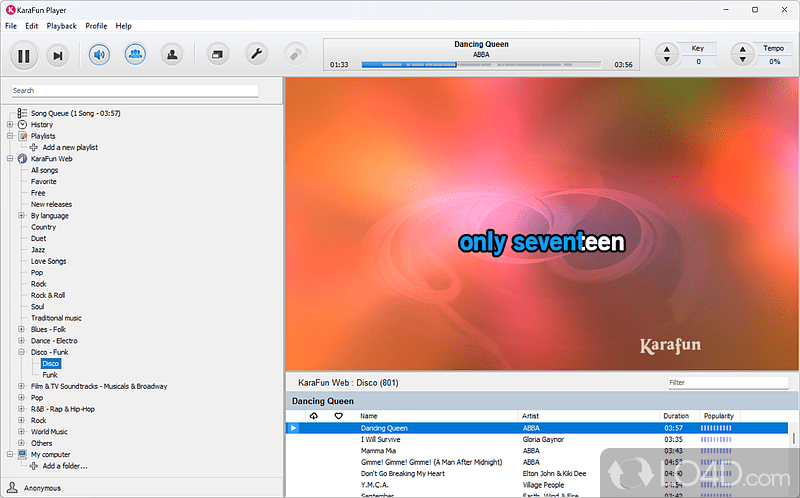Select New releases category
Viewport: 800px width, 498px height.
click(51, 204)
